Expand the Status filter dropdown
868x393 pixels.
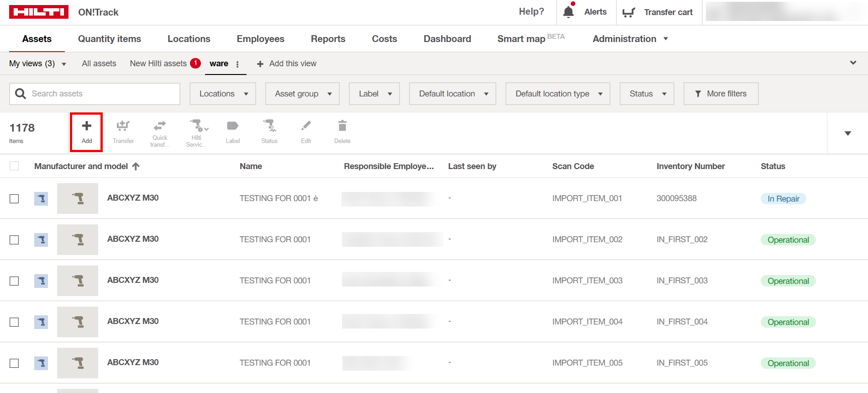pyautogui.click(x=647, y=94)
